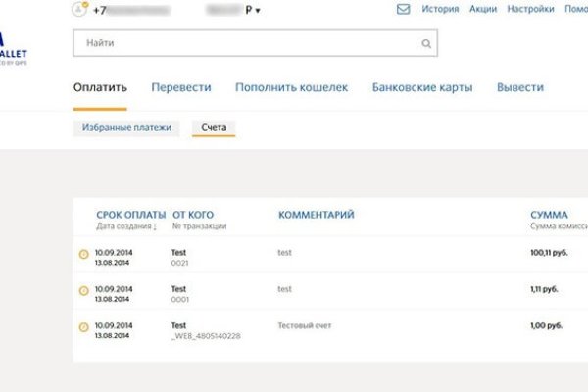Sort by Дата создания arrow

coord(154,226)
